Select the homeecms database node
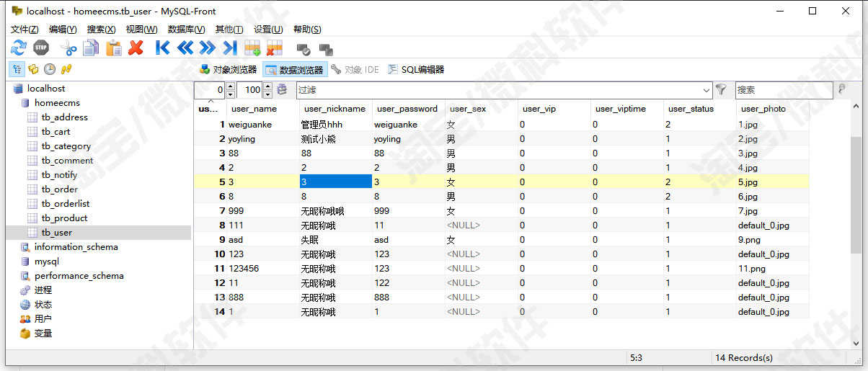 tap(57, 103)
